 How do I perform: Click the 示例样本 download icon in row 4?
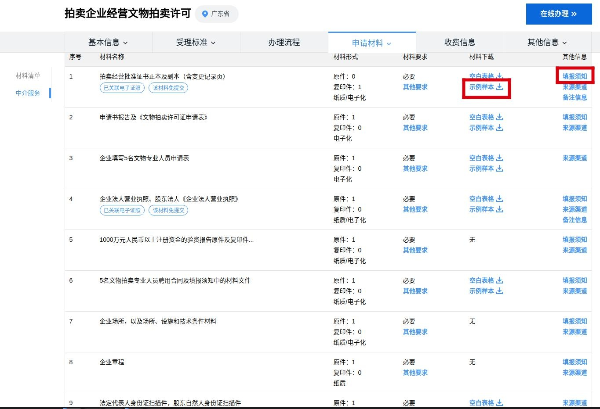499,209
